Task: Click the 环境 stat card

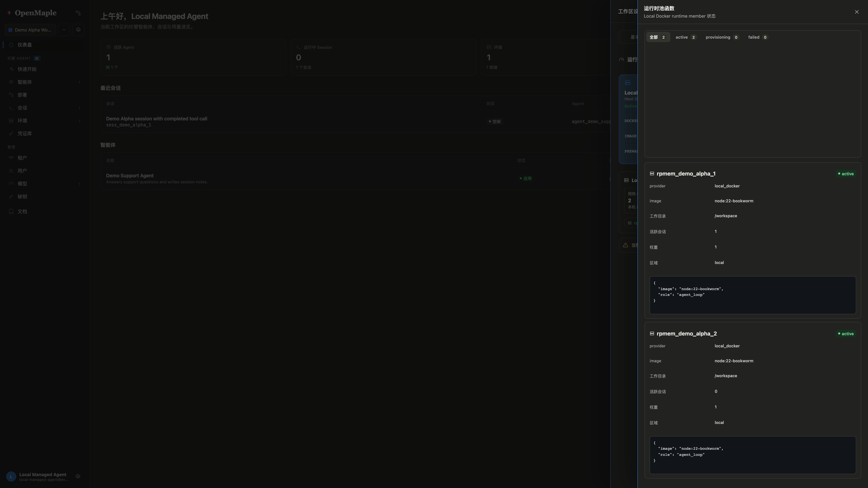Action: coord(546,57)
